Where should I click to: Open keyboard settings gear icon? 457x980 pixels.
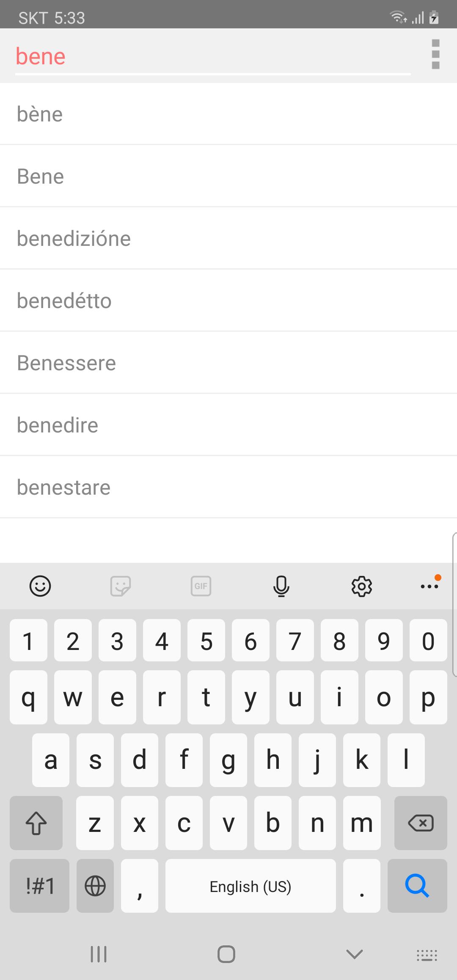click(x=362, y=586)
